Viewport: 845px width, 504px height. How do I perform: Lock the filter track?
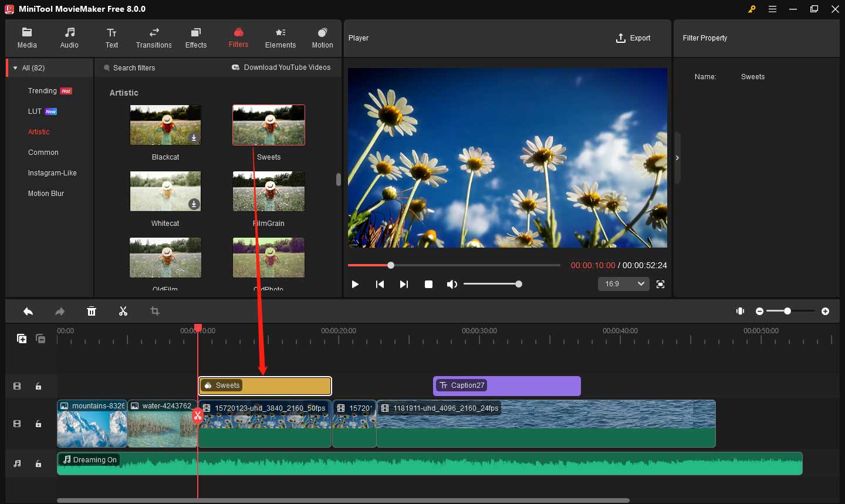click(38, 386)
